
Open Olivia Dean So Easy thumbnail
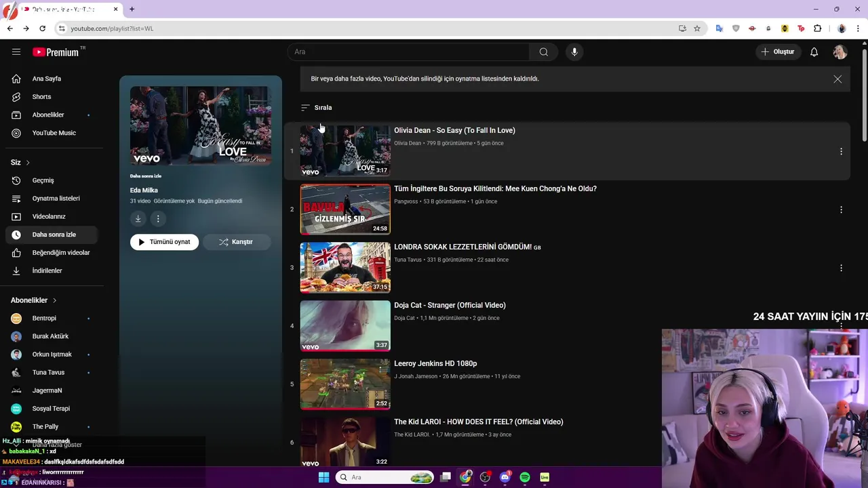[x=345, y=150]
